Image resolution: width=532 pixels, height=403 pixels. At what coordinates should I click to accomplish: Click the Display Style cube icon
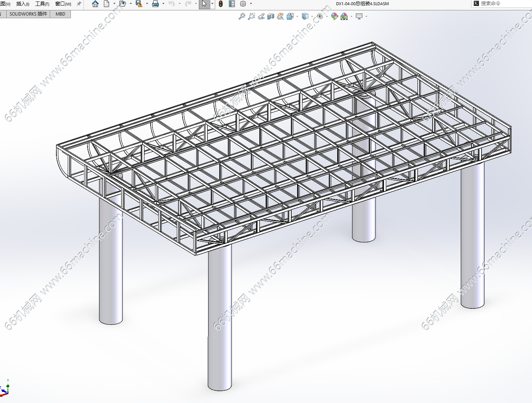coord(305,16)
